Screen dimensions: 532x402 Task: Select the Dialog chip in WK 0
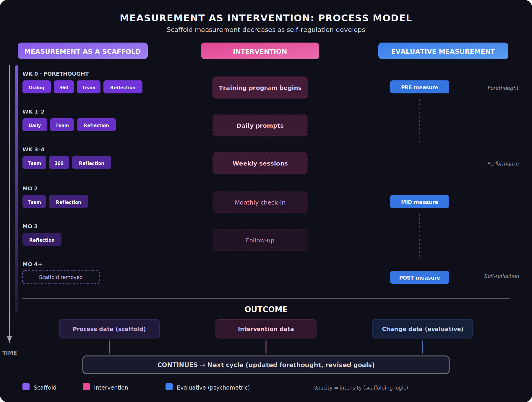coord(37,87)
